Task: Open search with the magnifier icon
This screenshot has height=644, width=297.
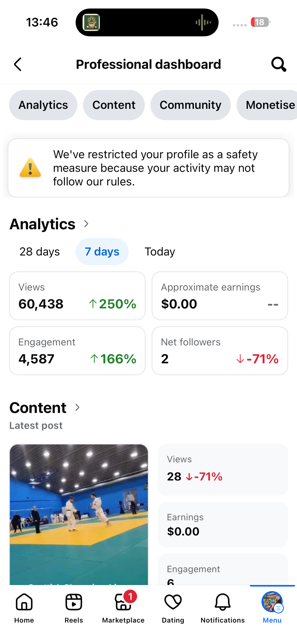Action: (279, 64)
